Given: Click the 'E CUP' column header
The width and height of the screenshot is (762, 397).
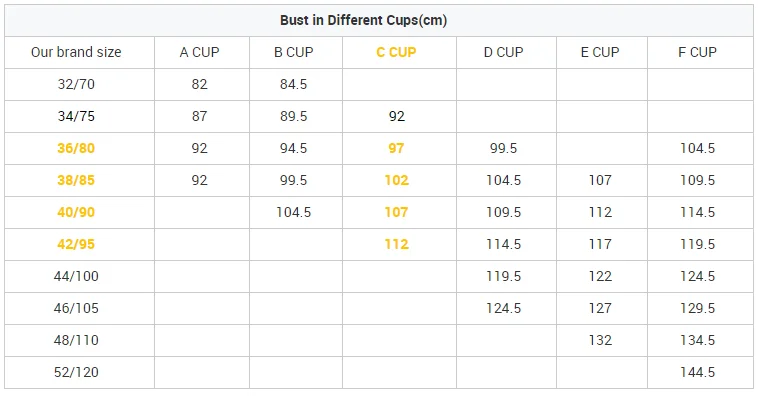Looking at the screenshot, I should tap(600, 52).
